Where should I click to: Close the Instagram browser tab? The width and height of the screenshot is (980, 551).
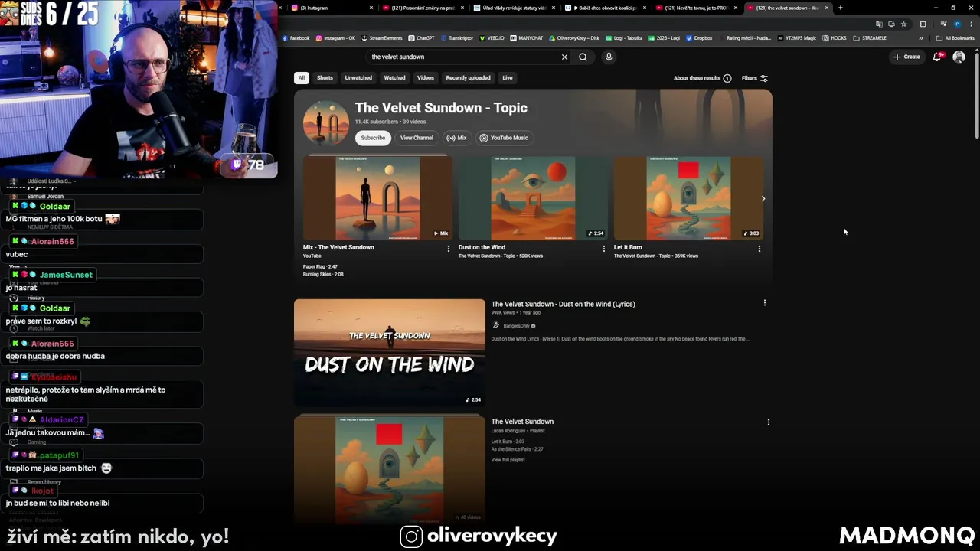[371, 8]
